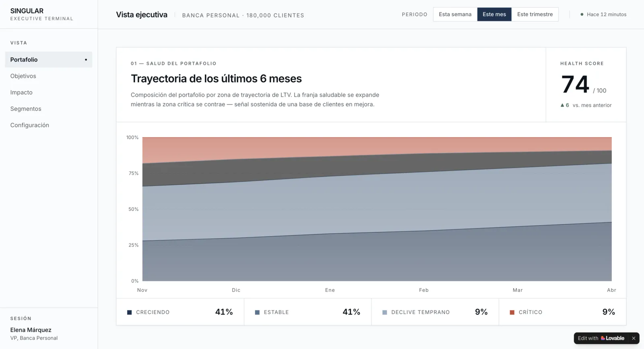This screenshot has width=644, height=349.
Task: Click the 25% y-axis label
Action: pos(134,245)
